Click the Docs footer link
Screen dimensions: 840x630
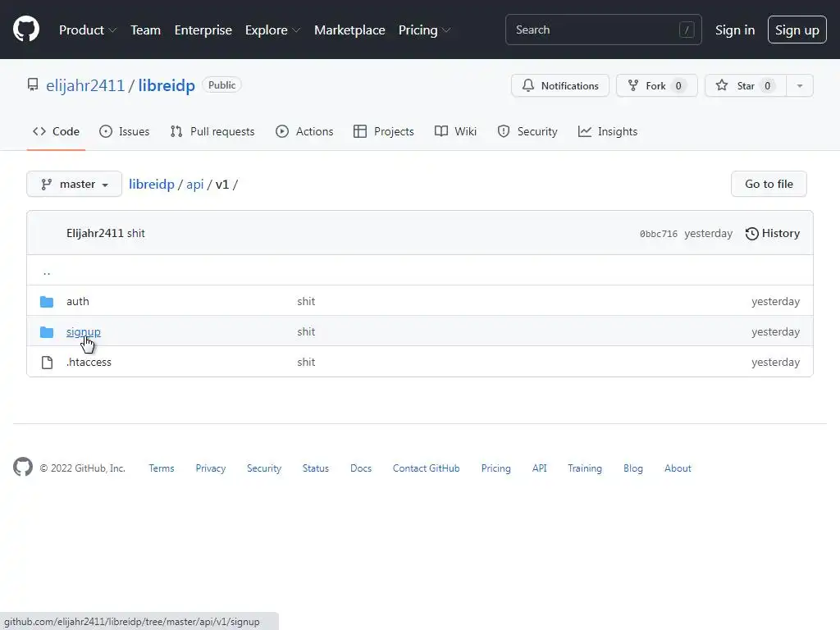point(361,468)
